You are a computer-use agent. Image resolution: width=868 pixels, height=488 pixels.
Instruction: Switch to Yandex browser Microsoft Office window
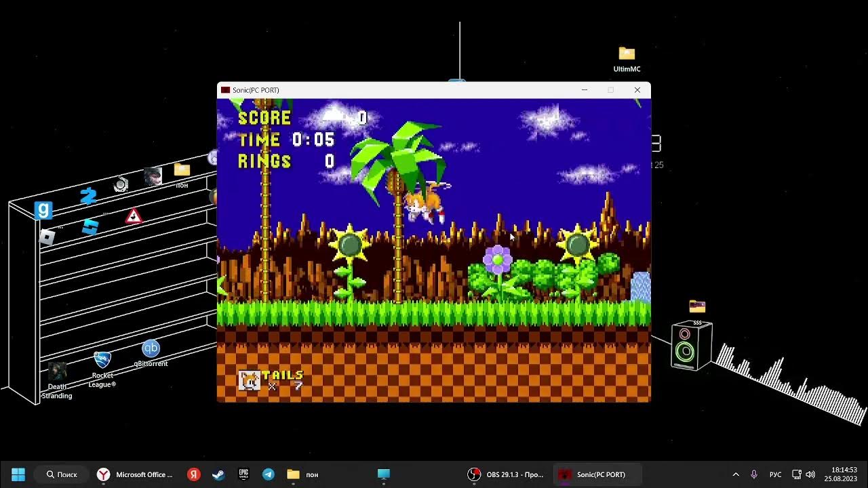[x=135, y=474]
